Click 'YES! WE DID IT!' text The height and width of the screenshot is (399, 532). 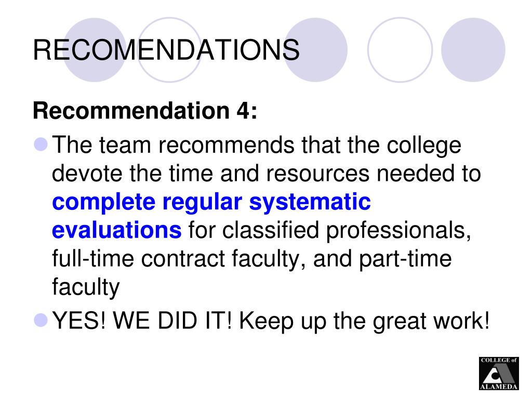[x=142, y=320]
